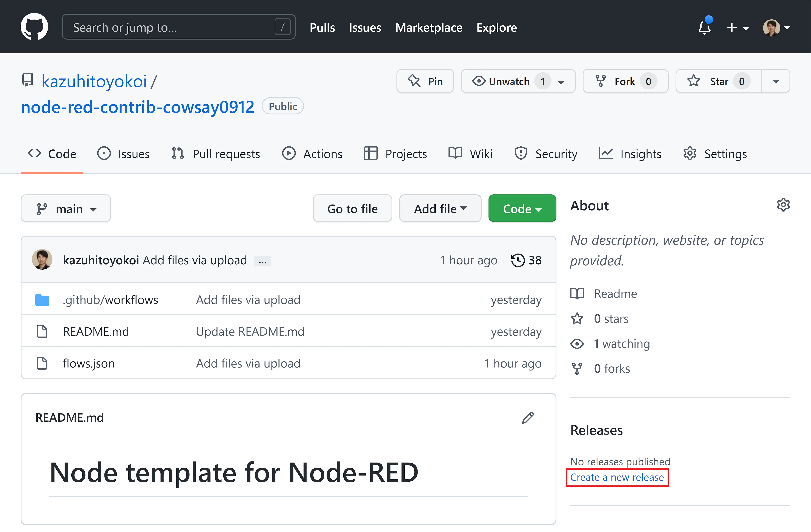Viewport: 811px width, 532px height.
Task: Open the plus create-new menu
Action: (737, 28)
